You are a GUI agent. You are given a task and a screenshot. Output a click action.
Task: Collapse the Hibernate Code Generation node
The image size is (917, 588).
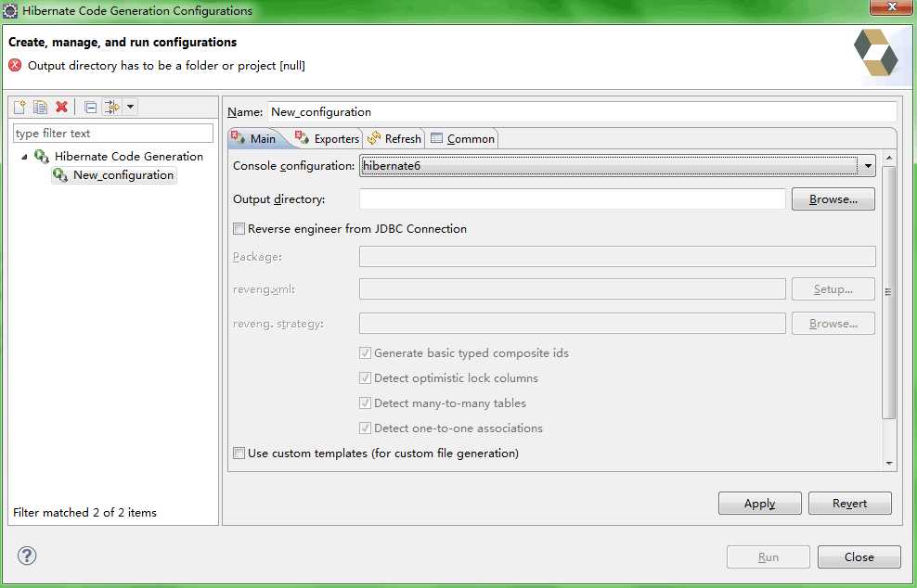[24, 157]
